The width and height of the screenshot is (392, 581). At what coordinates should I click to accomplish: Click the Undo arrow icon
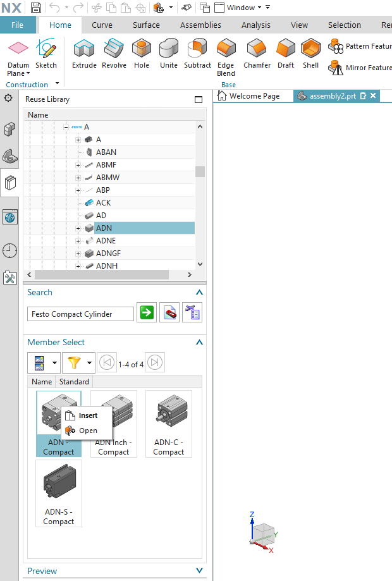click(54, 8)
